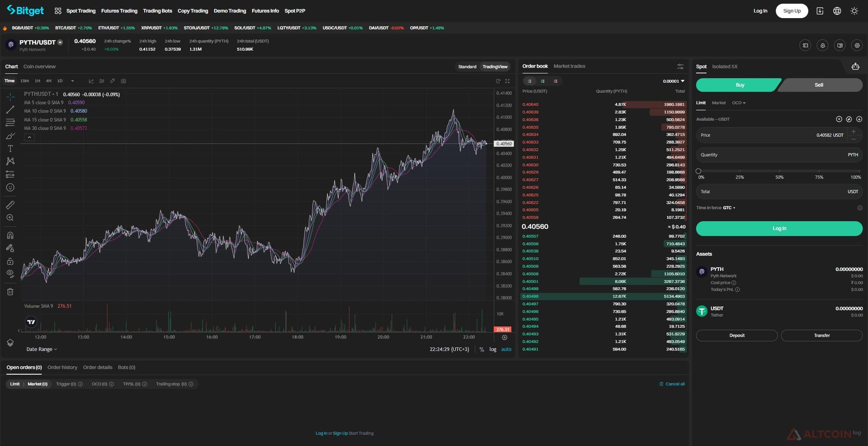Screen dimensions: 868x446
Task: Click the Deposit button
Action: click(737, 335)
